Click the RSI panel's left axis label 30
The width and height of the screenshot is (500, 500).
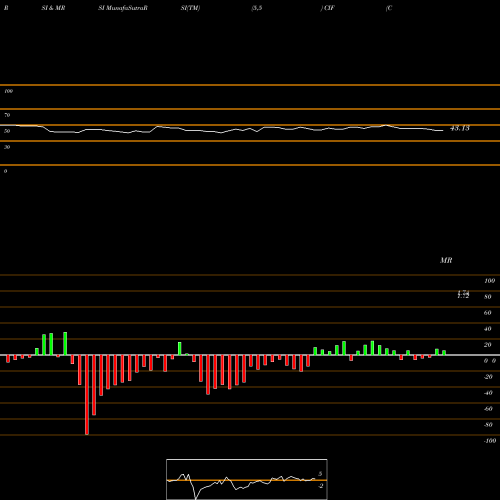pyautogui.click(x=7, y=147)
